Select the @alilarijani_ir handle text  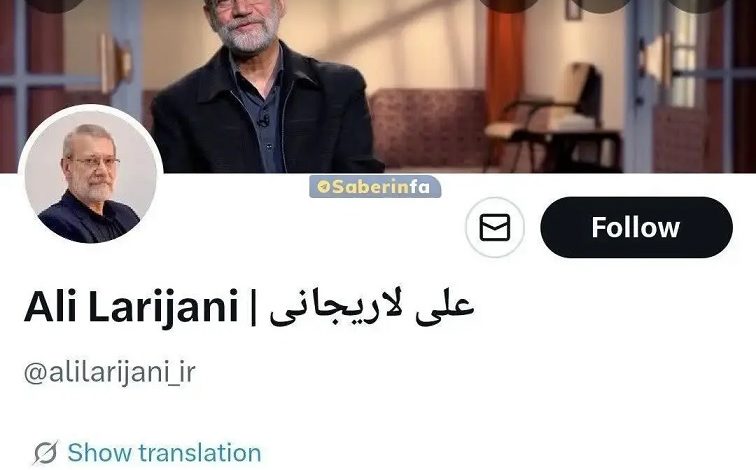pyautogui.click(x=110, y=372)
